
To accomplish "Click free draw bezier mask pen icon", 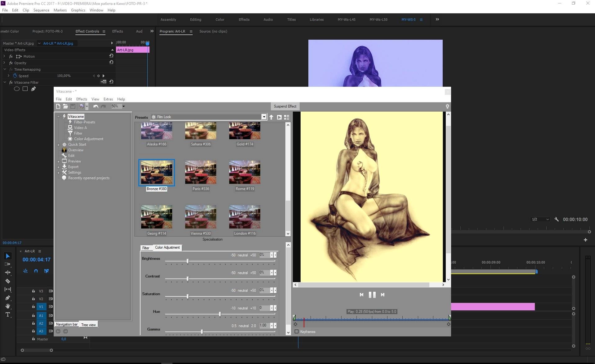I will pos(34,89).
